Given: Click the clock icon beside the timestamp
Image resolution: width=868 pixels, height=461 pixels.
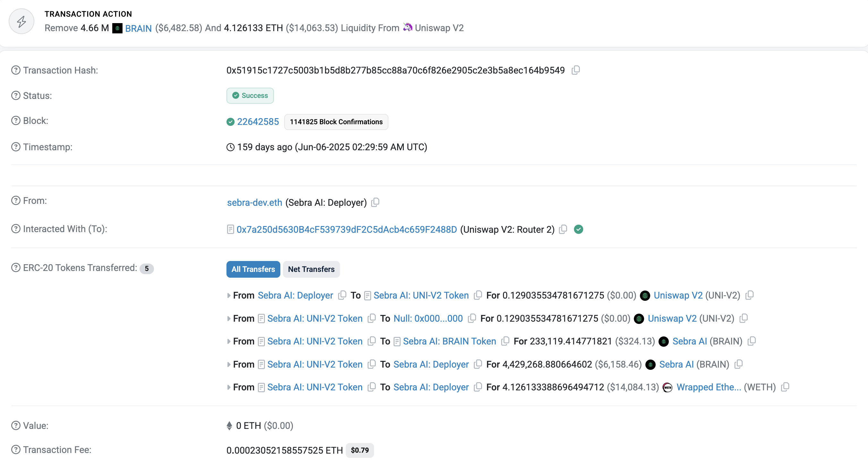Looking at the screenshot, I should coord(231,147).
